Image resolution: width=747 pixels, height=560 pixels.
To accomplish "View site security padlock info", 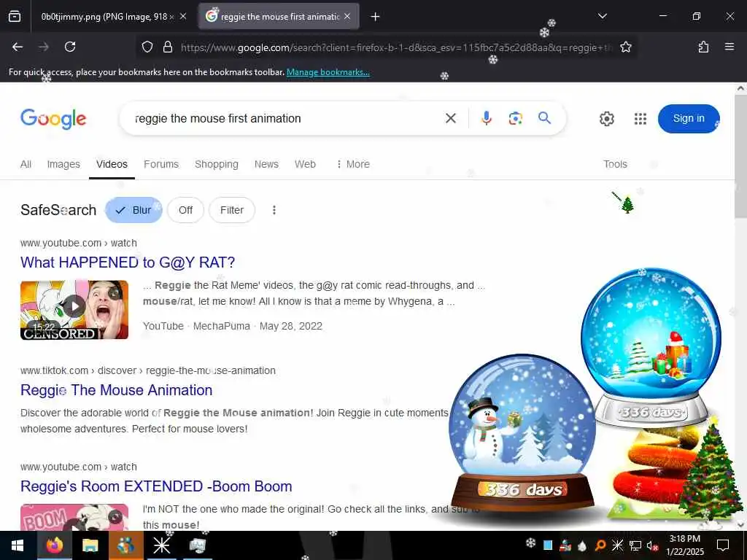I will coord(168,47).
